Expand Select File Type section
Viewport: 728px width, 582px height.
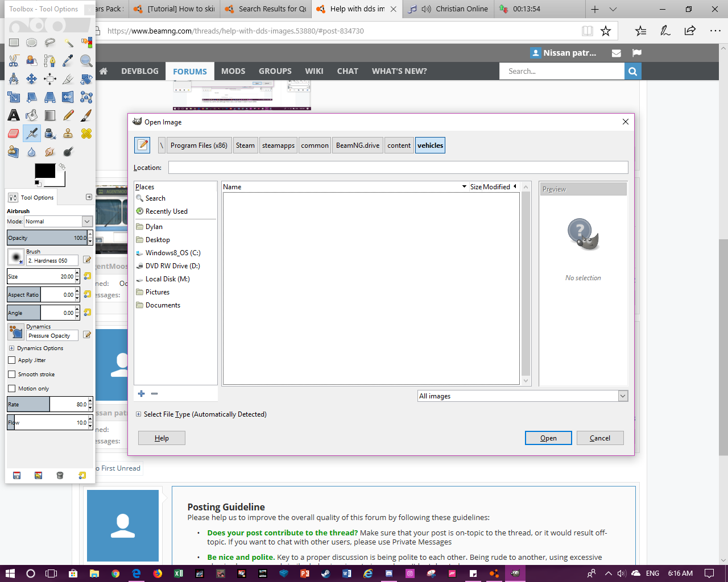coord(138,414)
